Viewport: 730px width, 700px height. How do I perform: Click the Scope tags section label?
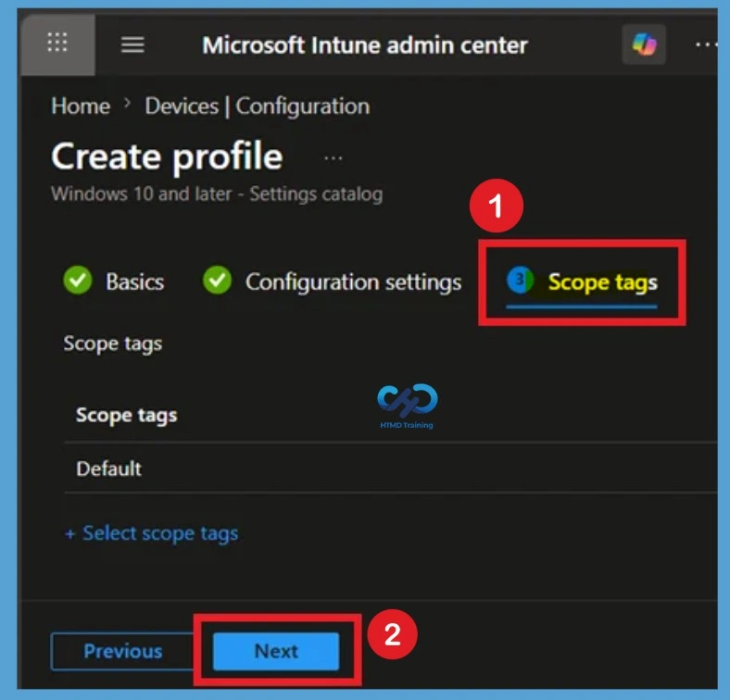[113, 344]
